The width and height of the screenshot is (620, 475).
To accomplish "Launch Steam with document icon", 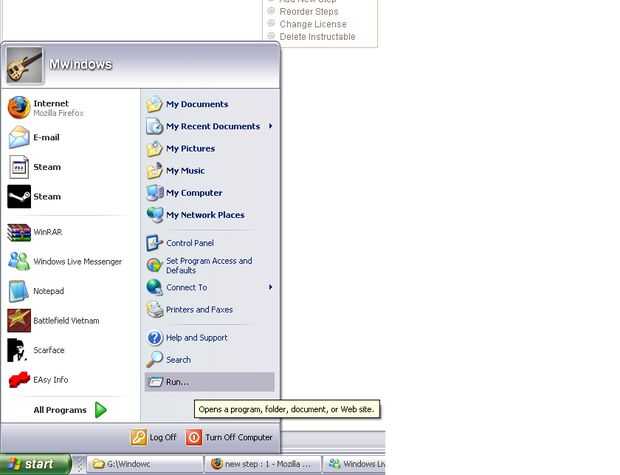I will click(x=19, y=167).
